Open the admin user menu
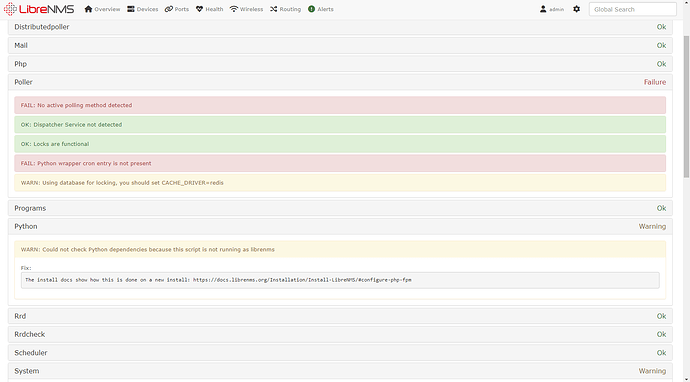The width and height of the screenshot is (690, 382). (x=552, y=9)
